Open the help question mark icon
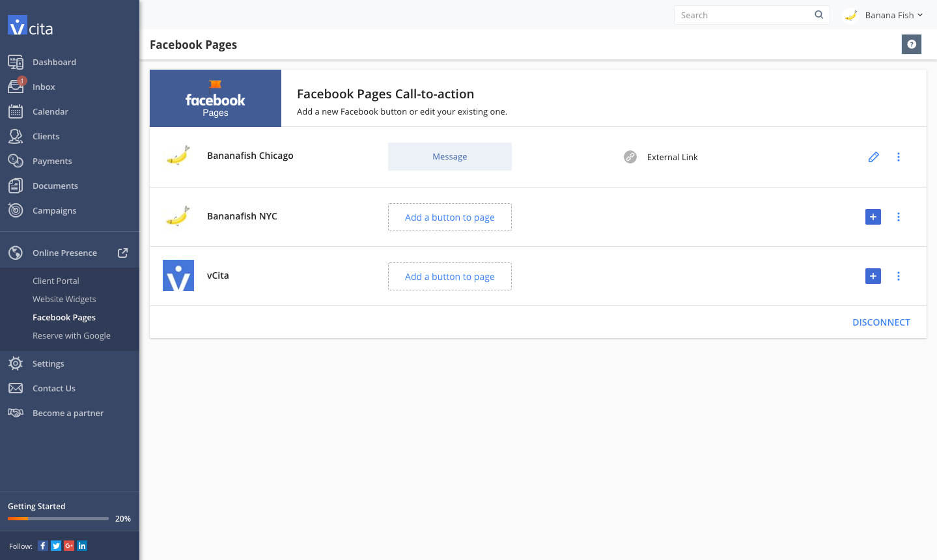 tap(912, 44)
